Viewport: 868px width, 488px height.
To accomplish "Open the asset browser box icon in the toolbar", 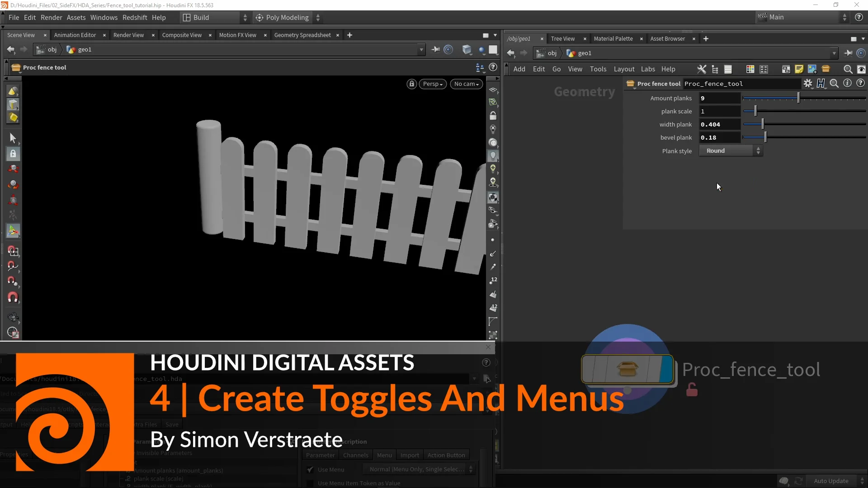I will point(827,69).
